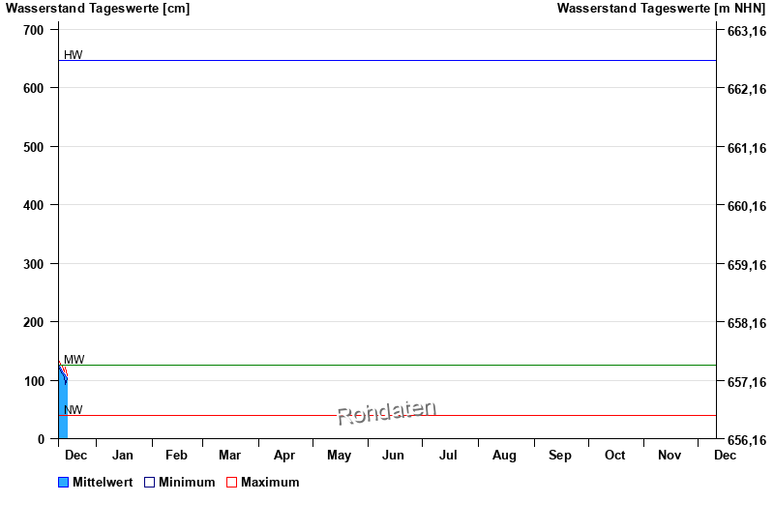Click the blue Mittelwert legend swatch
Image resolution: width=774 pixels, height=532 pixels.
(64, 483)
